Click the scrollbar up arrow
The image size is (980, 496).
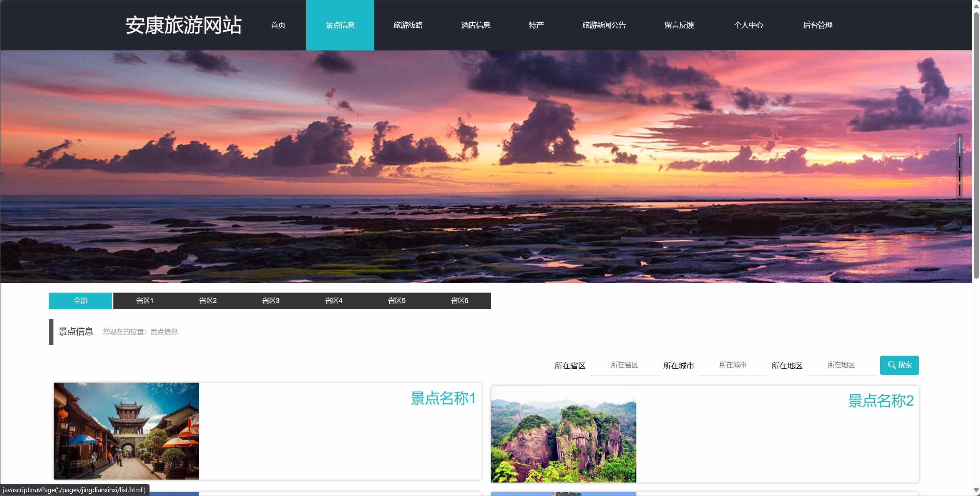pos(976,6)
